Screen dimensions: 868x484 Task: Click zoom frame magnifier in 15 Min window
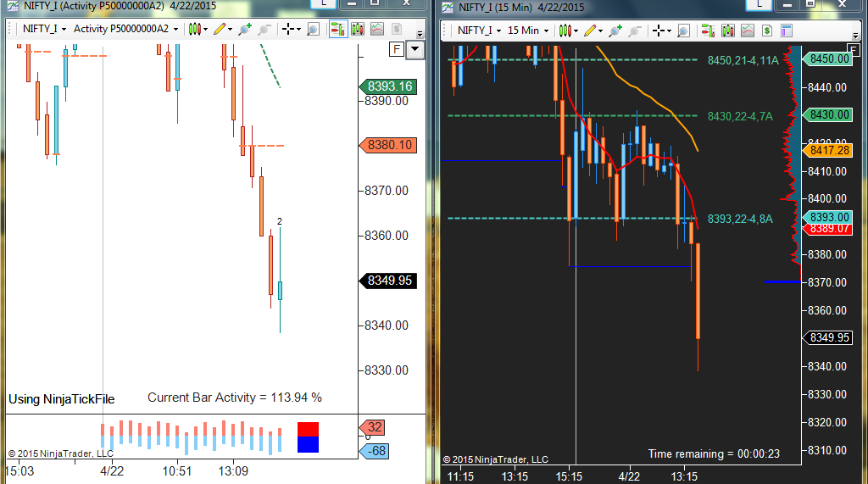pyautogui.click(x=683, y=31)
